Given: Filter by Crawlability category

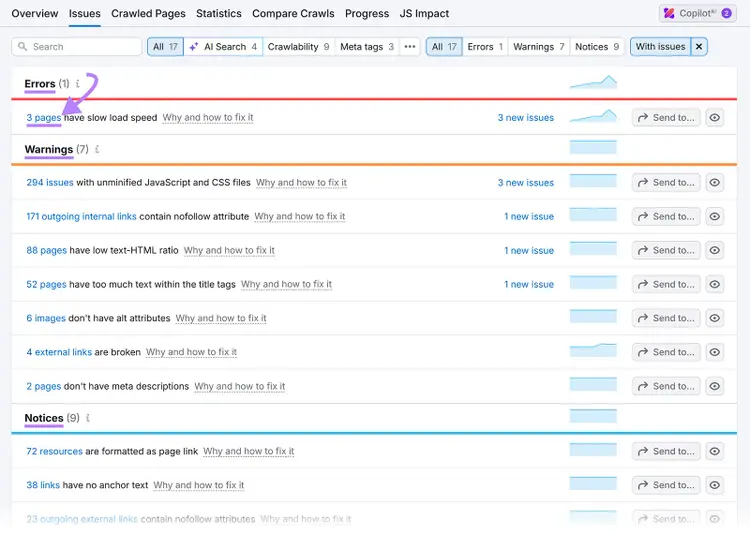Looking at the screenshot, I should 298,46.
